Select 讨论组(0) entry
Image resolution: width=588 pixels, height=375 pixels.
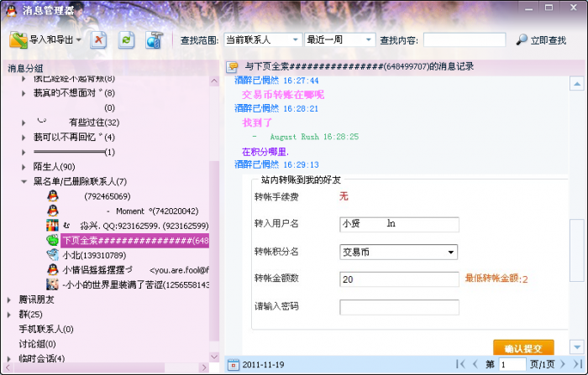tap(38, 344)
